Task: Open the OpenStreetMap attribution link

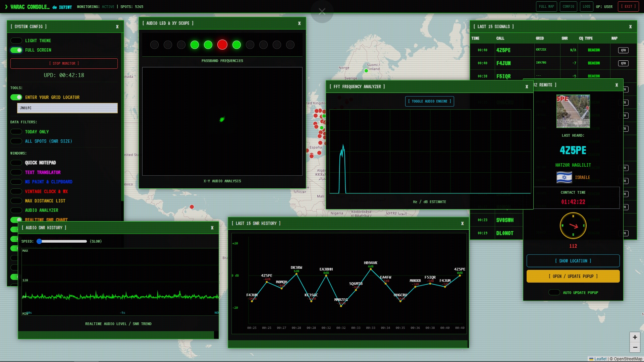Action: [x=628, y=359]
